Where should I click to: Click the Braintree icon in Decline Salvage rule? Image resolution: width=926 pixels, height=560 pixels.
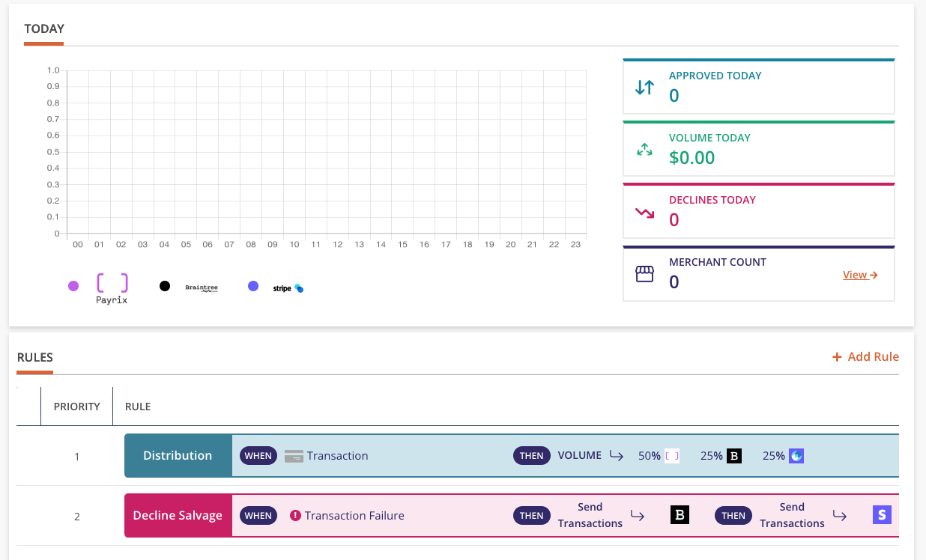pos(680,515)
